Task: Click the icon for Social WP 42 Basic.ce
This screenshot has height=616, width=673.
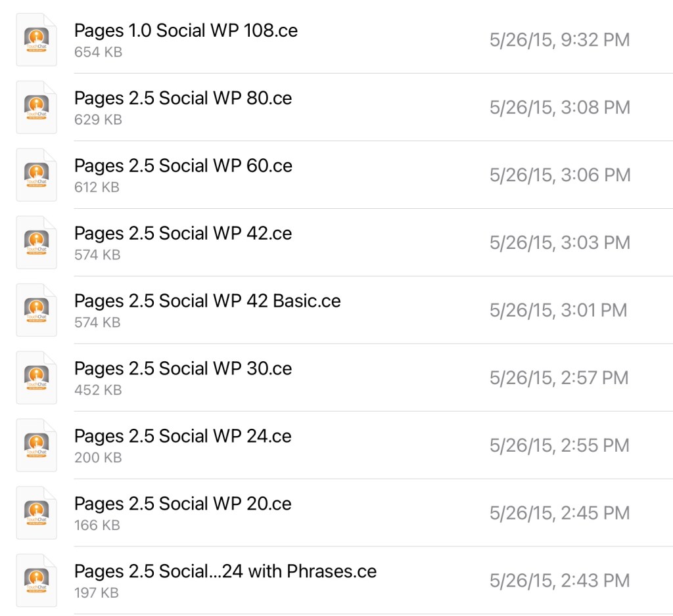Action: [36, 311]
